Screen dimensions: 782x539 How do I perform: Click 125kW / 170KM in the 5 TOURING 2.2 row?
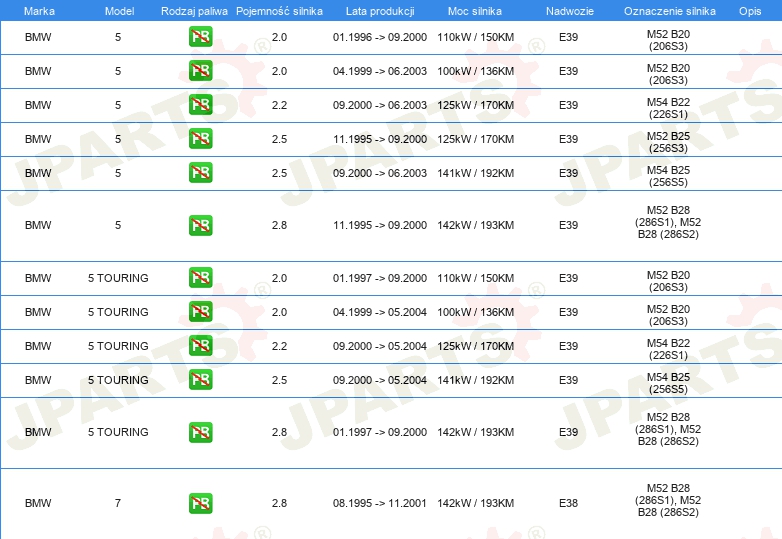point(475,346)
